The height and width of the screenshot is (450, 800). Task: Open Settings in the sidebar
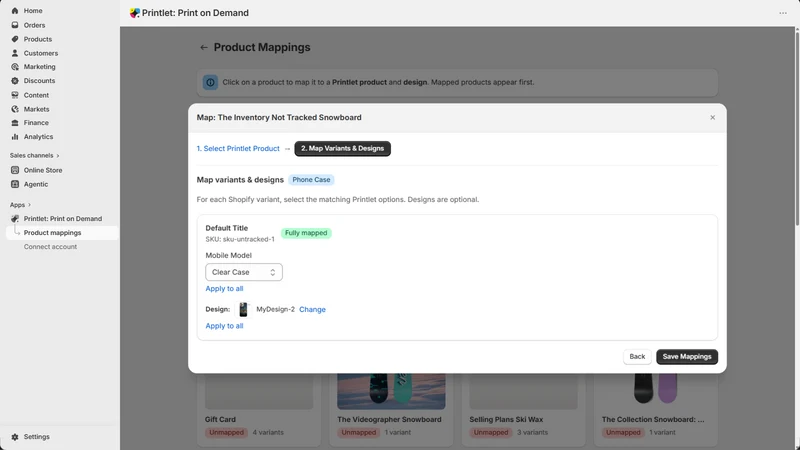[x=37, y=437]
